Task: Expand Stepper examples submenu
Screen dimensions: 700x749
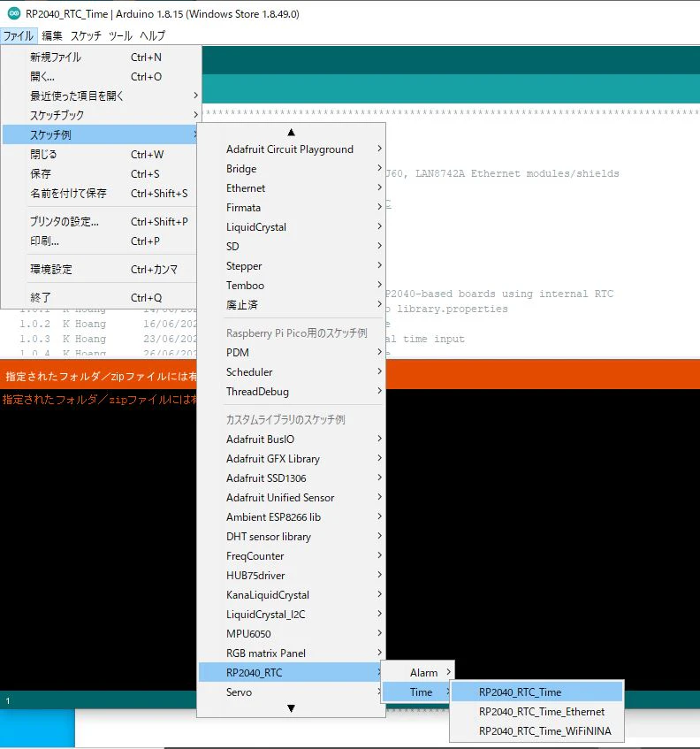Action: click(x=292, y=266)
